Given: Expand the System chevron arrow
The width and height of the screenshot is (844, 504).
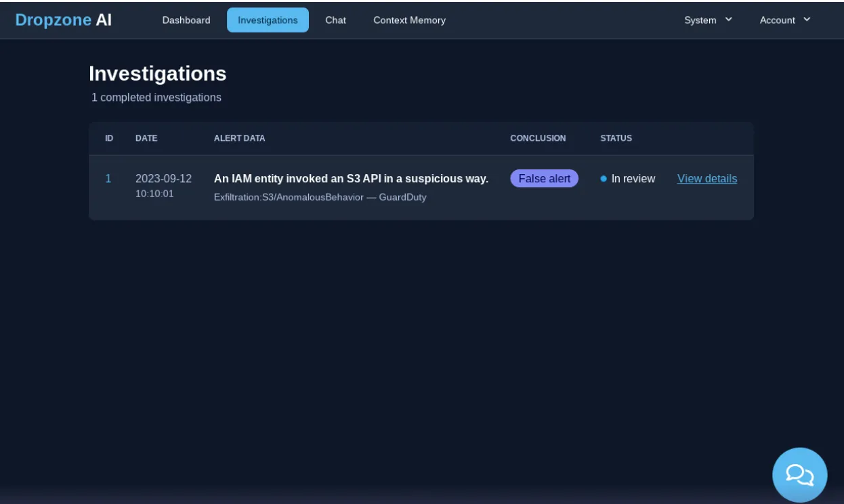Looking at the screenshot, I should pos(728,20).
